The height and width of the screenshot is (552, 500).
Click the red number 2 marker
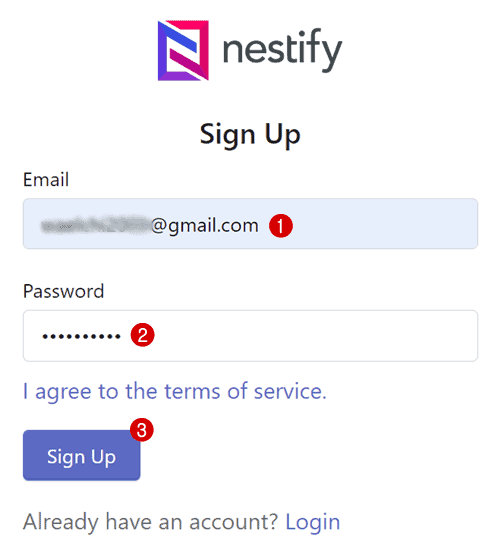[x=143, y=335]
